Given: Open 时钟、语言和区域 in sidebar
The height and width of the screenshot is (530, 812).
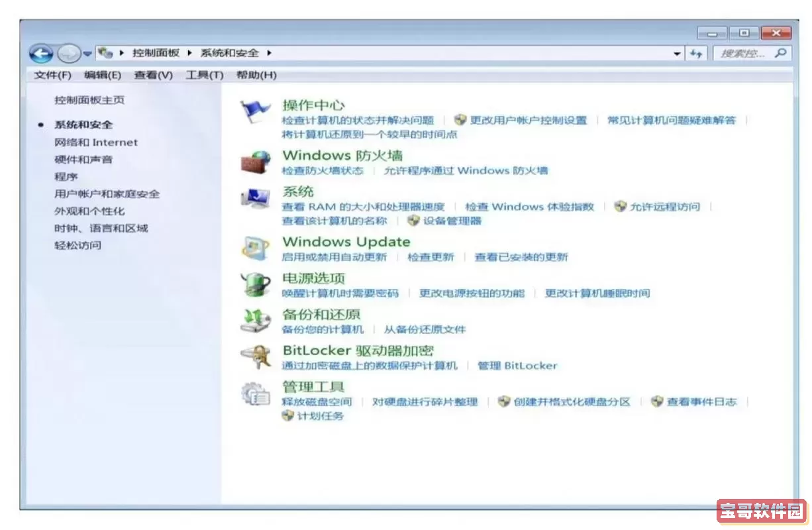Looking at the screenshot, I should [x=101, y=228].
